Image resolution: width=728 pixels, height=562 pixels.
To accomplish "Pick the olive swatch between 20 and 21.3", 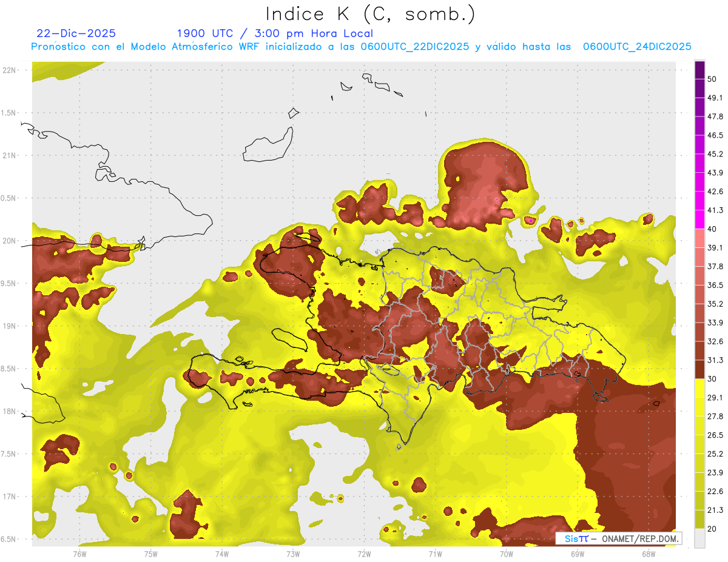I will [699, 519].
